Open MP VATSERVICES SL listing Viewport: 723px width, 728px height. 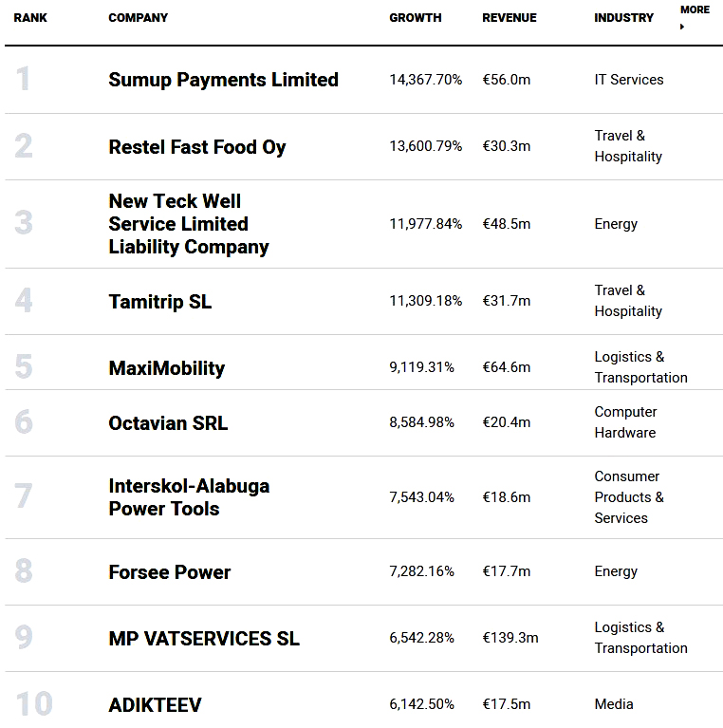(204, 639)
